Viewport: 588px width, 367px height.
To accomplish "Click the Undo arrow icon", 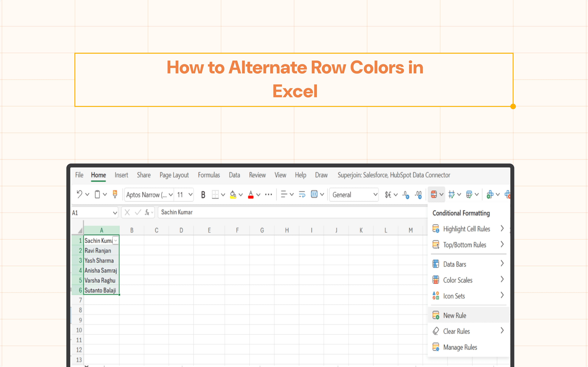I will [x=79, y=194].
